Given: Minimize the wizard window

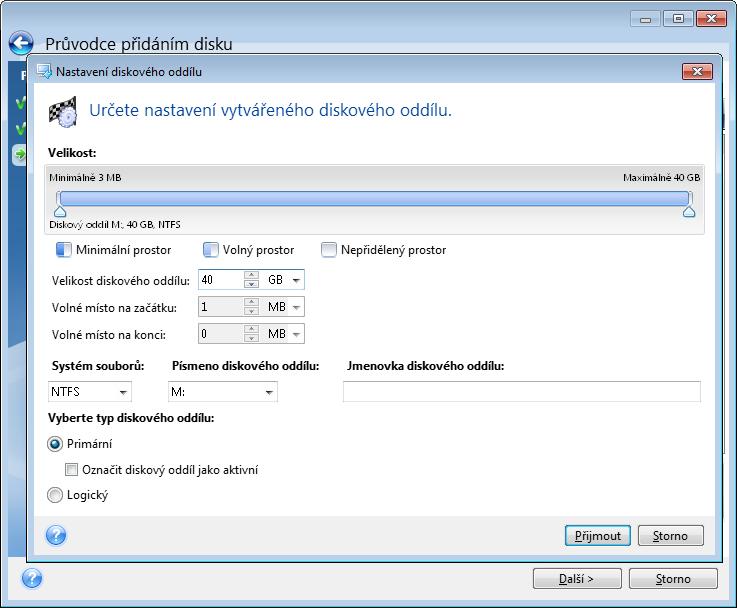Looking at the screenshot, I should point(645,19).
